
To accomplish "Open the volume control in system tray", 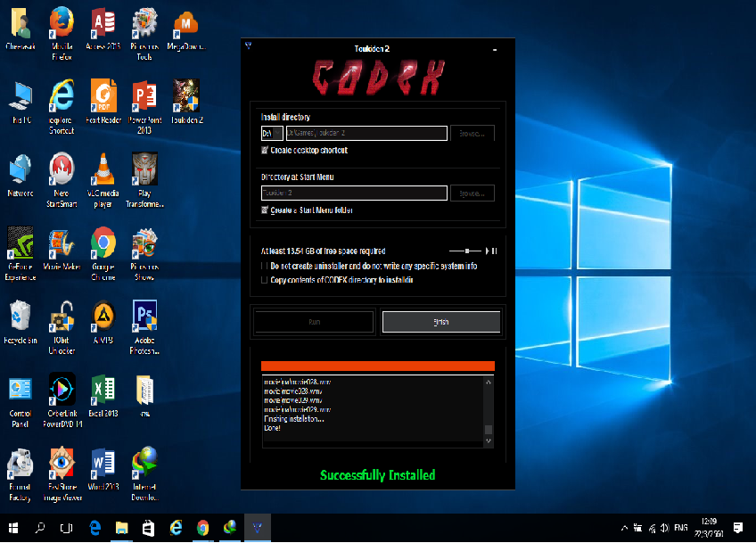I will (x=665, y=528).
